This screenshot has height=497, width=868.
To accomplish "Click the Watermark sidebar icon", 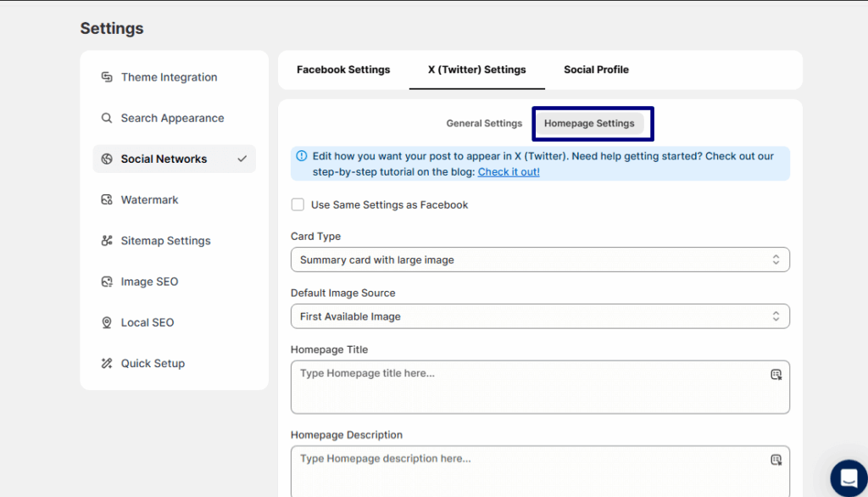I will point(107,199).
